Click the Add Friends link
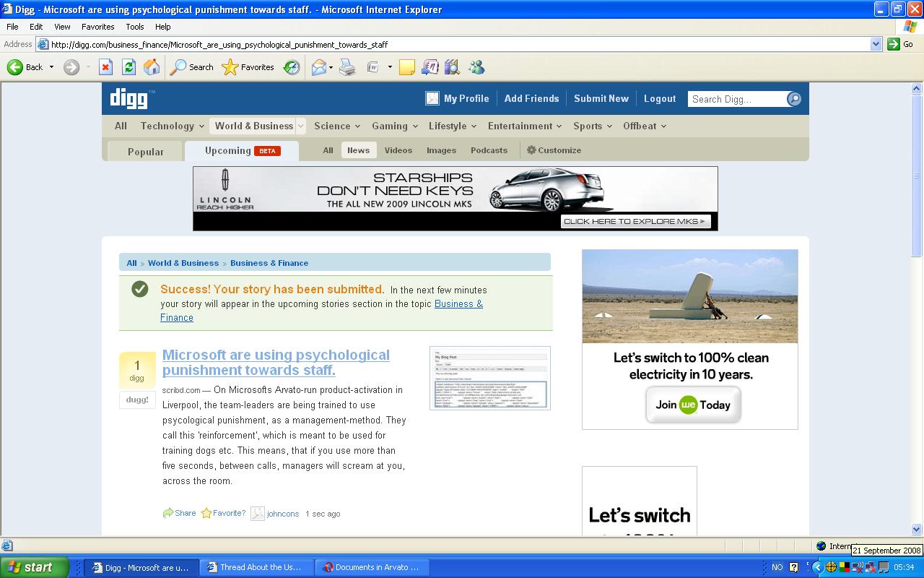Viewport: 924px width, 578px height. [531, 98]
